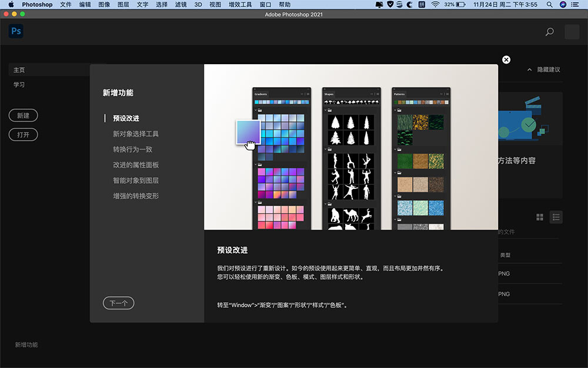Click the 下一个 next button
Image resolution: width=588 pixels, height=368 pixels.
click(x=119, y=303)
